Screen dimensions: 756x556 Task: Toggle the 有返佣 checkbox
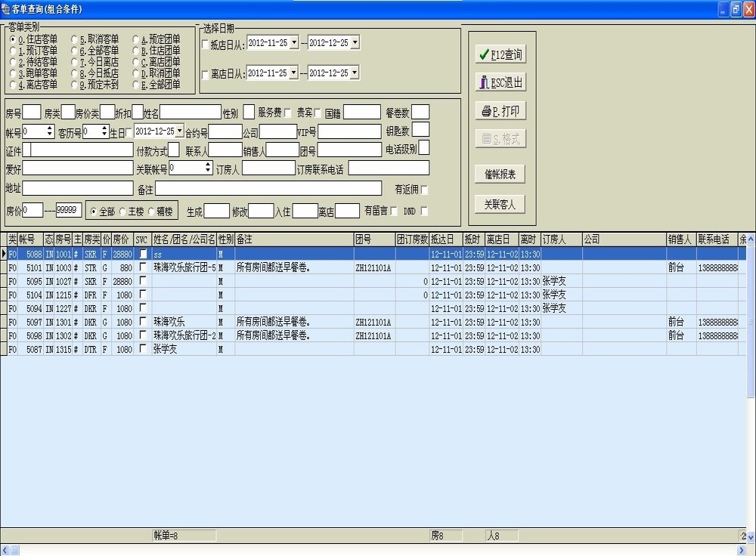(x=424, y=190)
